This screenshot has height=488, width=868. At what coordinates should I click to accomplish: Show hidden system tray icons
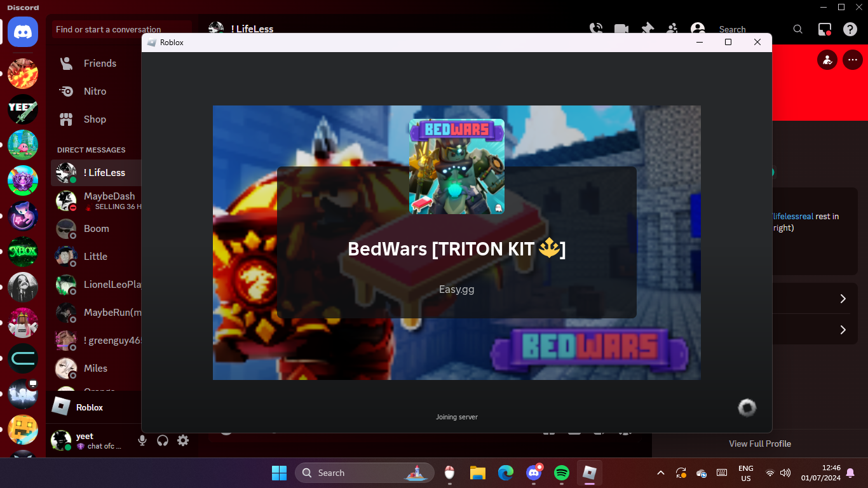coord(661,473)
